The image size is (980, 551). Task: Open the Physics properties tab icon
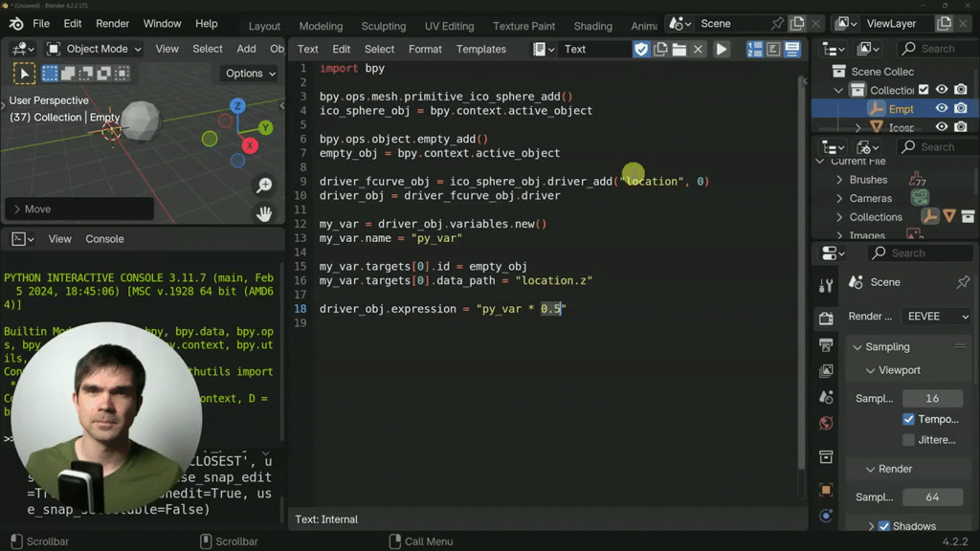826,516
